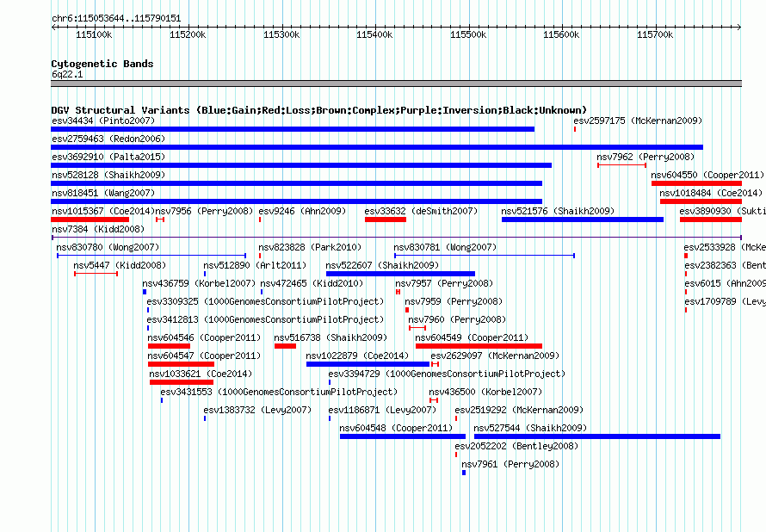
Task: Select the esv1186871 (Levy2007) label
Action: tap(382, 410)
